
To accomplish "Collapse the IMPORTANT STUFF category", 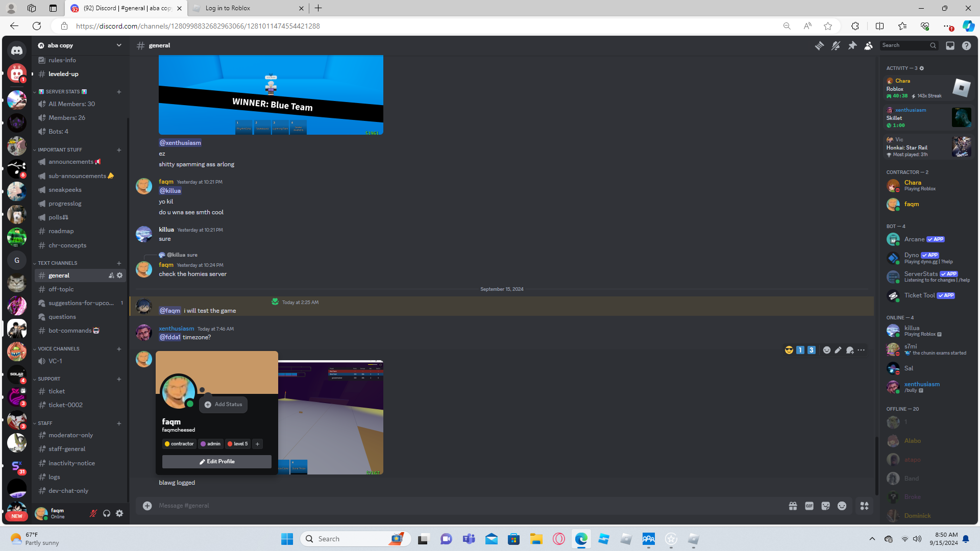I will click(57, 150).
